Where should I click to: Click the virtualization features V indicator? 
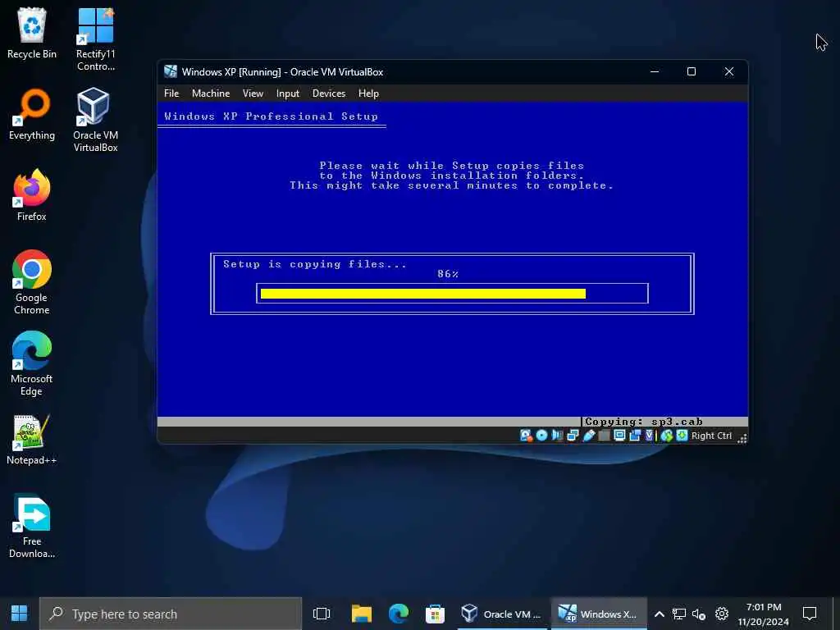pyautogui.click(x=650, y=436)
